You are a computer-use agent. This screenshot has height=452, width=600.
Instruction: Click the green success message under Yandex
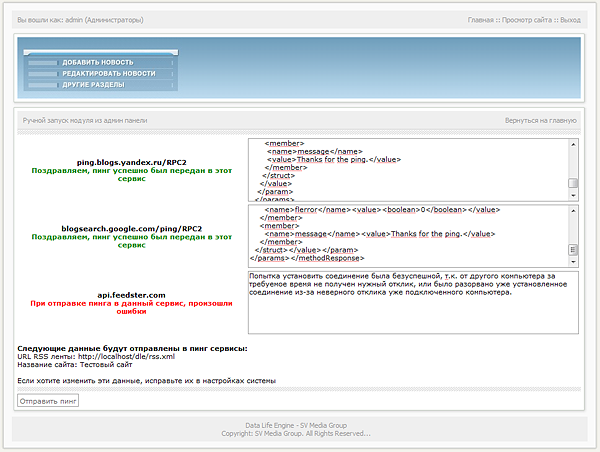point(132,175)
